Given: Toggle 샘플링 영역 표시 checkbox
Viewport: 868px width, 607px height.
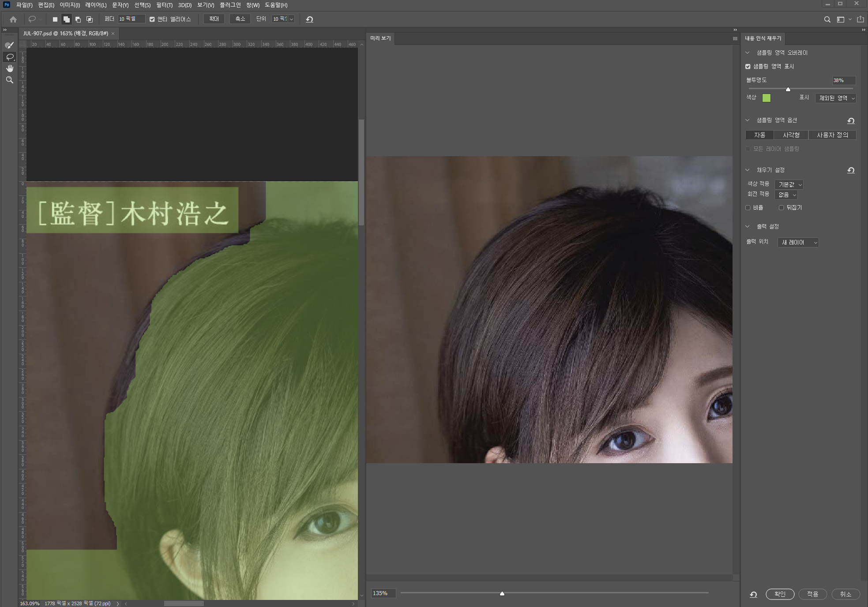Looking at the screenshot, I should point(748,67).
